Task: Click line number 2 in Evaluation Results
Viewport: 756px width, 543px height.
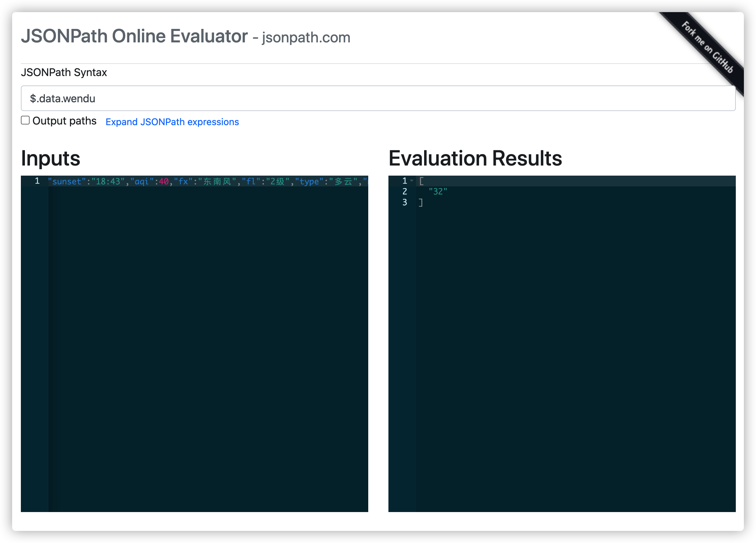Action: coord(405,191)
